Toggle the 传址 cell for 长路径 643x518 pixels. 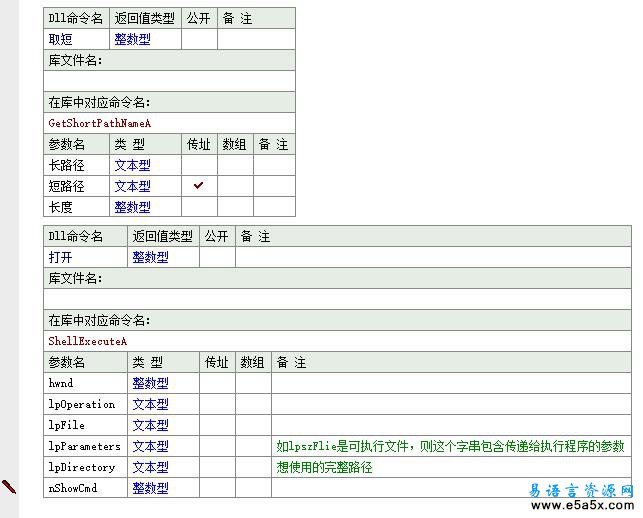click(x=199, y=165)
